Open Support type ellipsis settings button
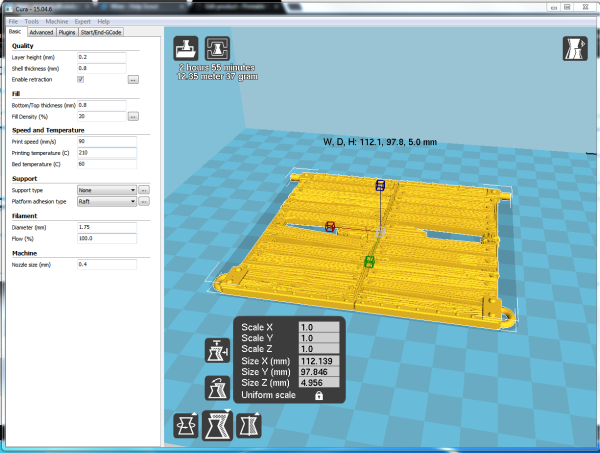This screenshot has height=453, width=600. (x=144, y=190)
